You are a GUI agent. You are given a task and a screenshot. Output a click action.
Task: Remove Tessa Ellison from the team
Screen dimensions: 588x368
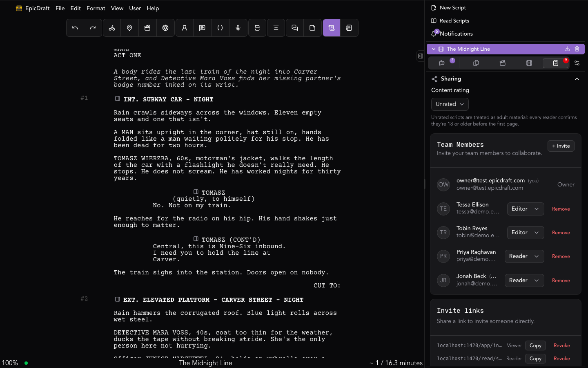(x=561, y=209)
